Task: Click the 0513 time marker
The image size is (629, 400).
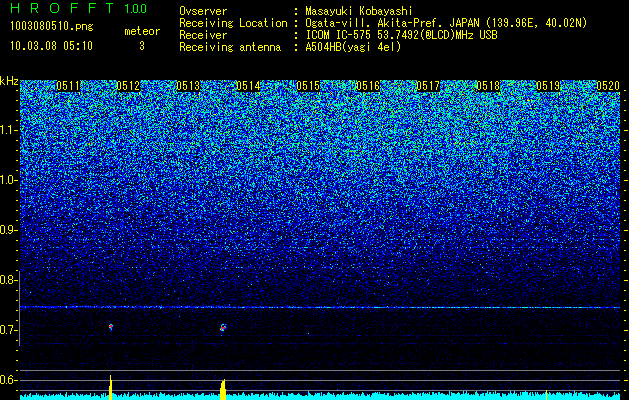Action: (x=188, y=86)
